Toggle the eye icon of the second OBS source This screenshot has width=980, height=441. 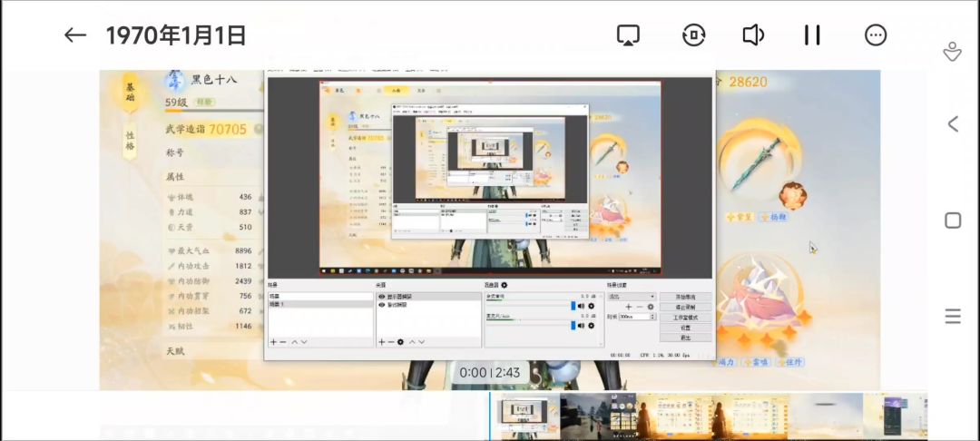381,305
